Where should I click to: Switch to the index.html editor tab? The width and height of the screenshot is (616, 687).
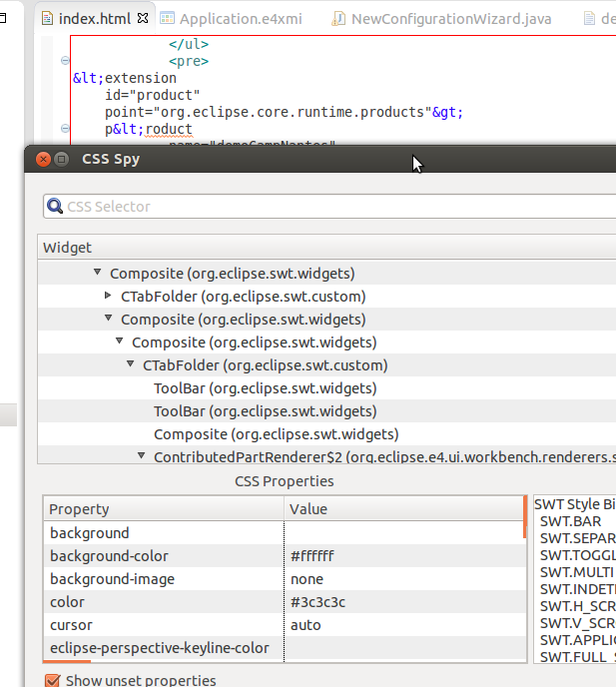pos(94,18)
